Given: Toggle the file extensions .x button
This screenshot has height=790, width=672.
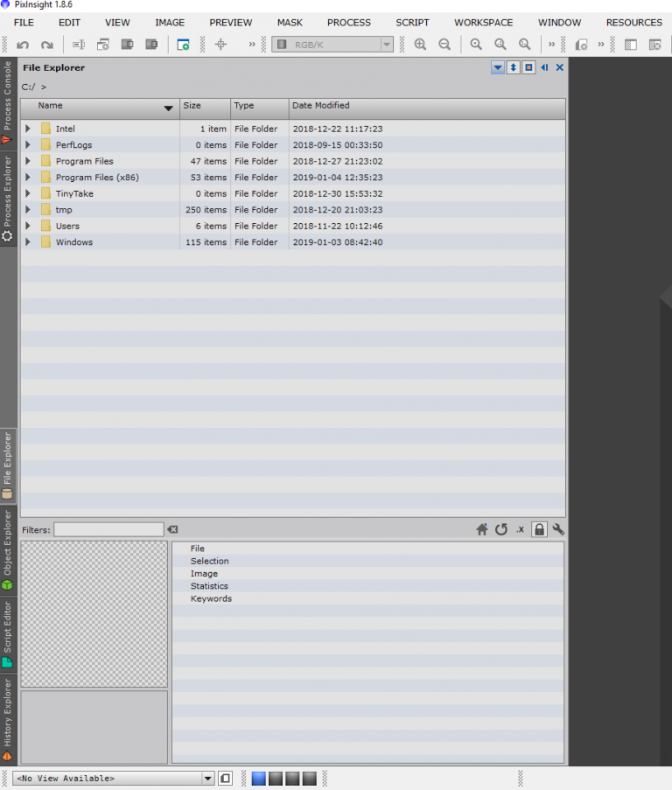Looking at the screenshot, I should point(520,529).
